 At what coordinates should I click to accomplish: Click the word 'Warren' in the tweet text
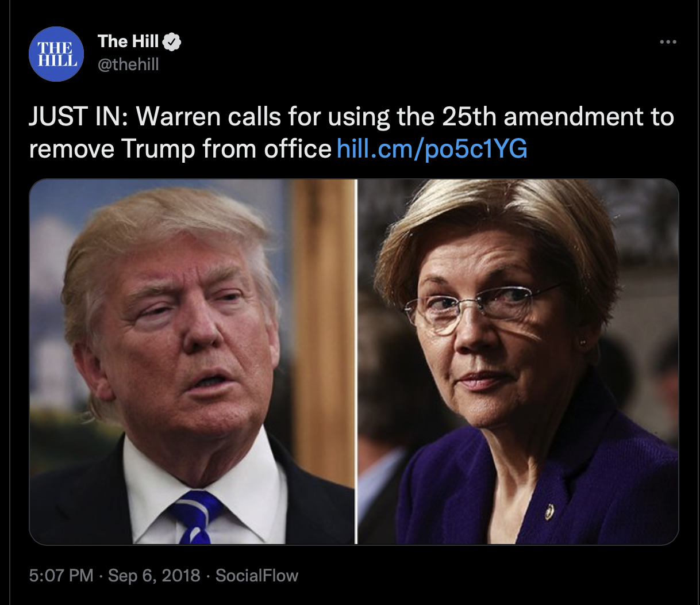[178, 117]
